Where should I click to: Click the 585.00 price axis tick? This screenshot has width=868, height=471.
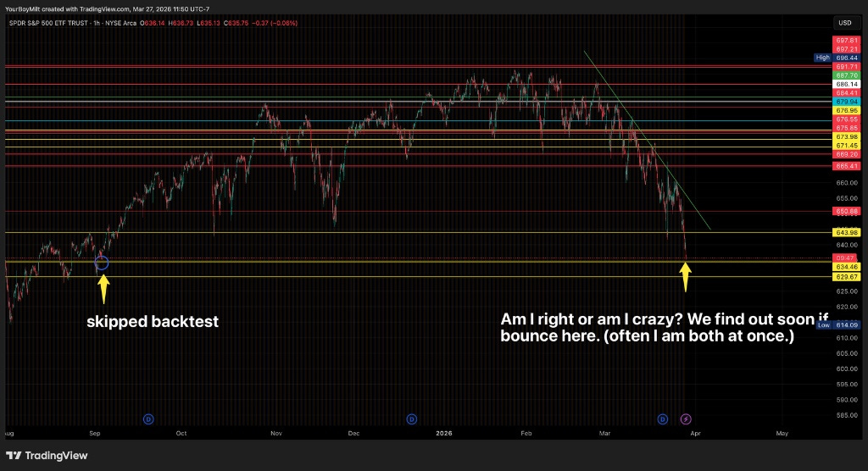coord(847,415)
